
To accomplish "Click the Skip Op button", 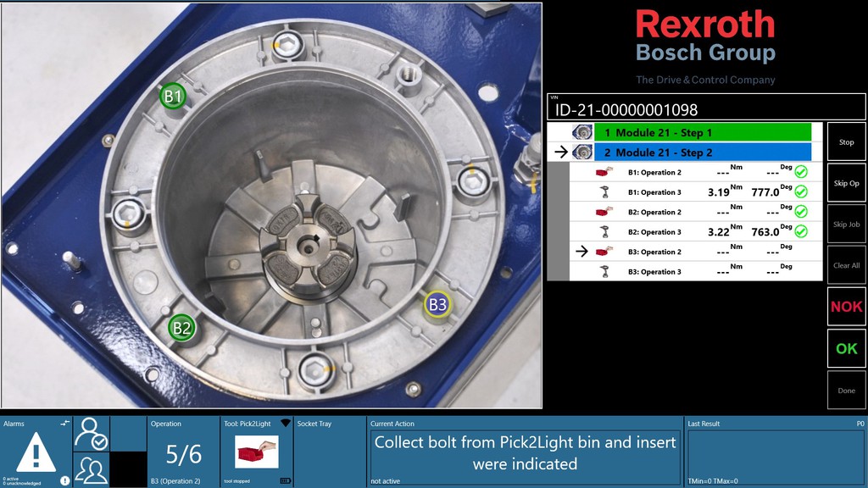I will [847, 183].
